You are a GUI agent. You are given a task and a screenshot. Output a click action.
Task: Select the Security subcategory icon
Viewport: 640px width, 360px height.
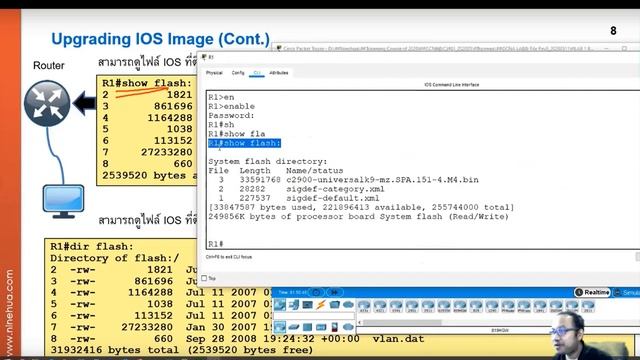point(335,327)
